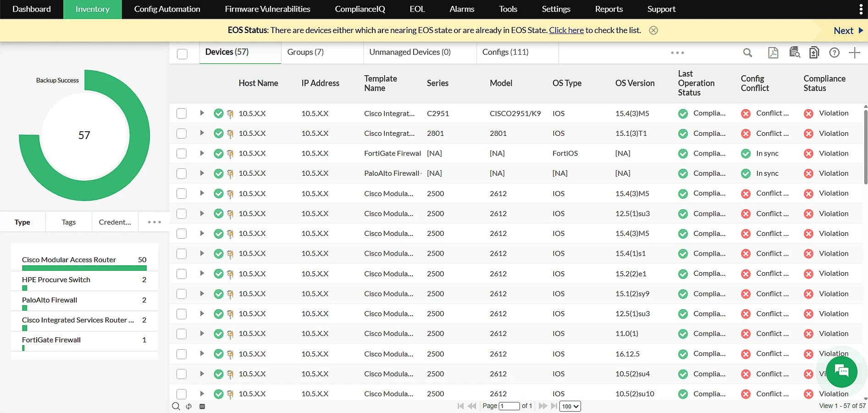Check the checkbox for the FortiGate Firewall row
The width and height of the screenshot is (868, 413).
click(181, 153)
